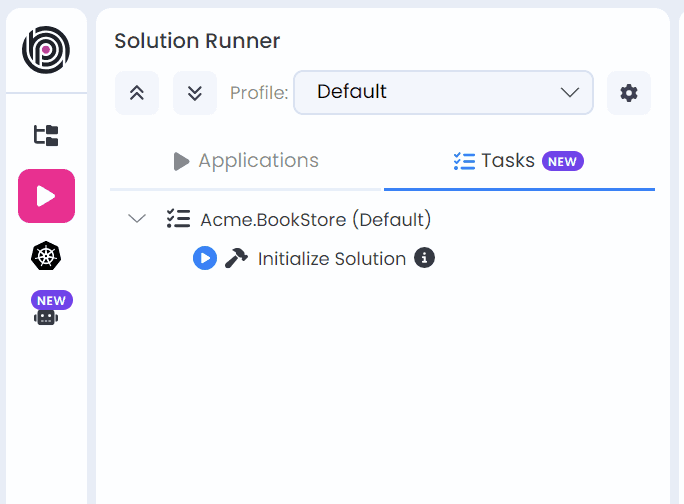
Task: Switch to the Applications tab
Action: click(x=246, y=161)
